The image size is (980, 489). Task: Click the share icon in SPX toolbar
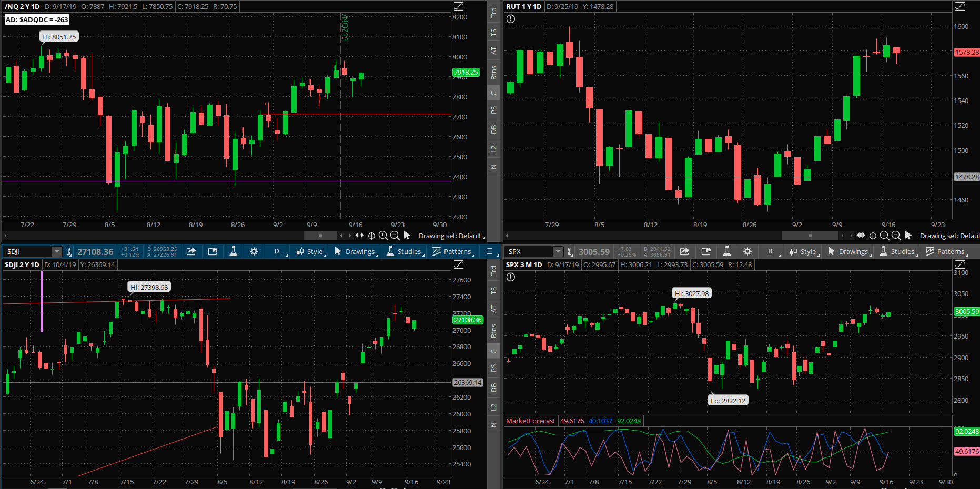[x=684, y=251]
